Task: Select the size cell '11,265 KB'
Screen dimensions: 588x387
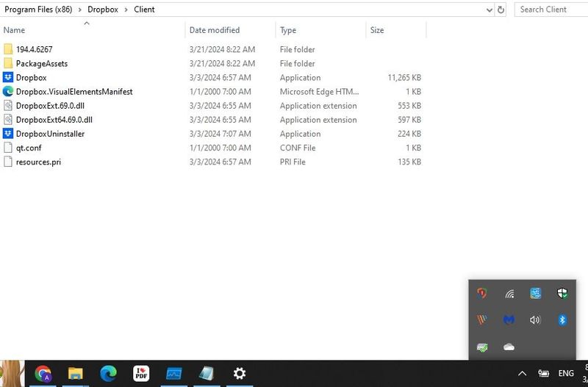Action: 404,78
